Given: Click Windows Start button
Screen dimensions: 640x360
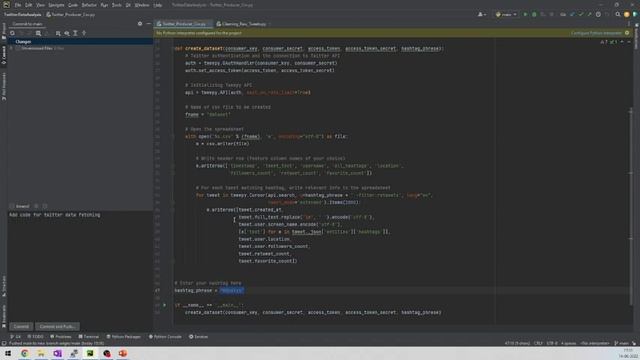Looking at the screenshot, I should 8,353.
